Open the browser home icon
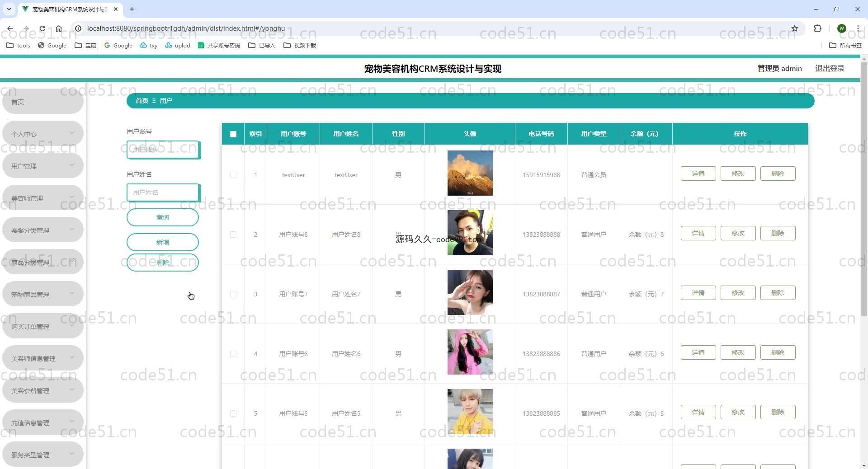 59,28
